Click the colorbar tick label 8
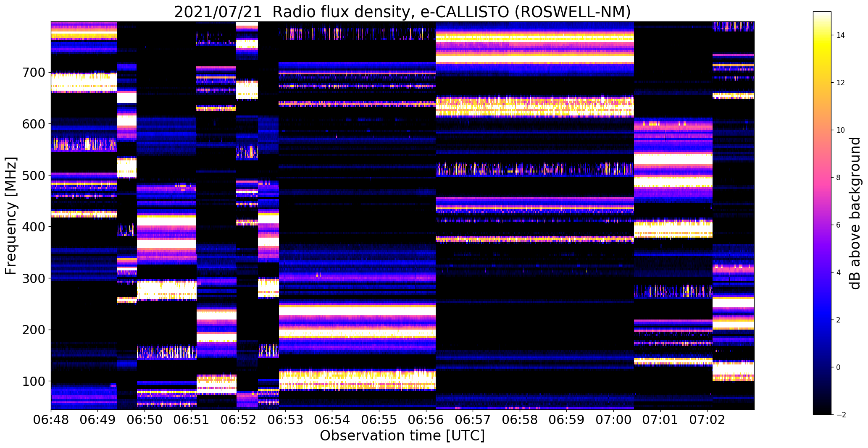This screenshot has width=868, height=448. click(839, 178)
